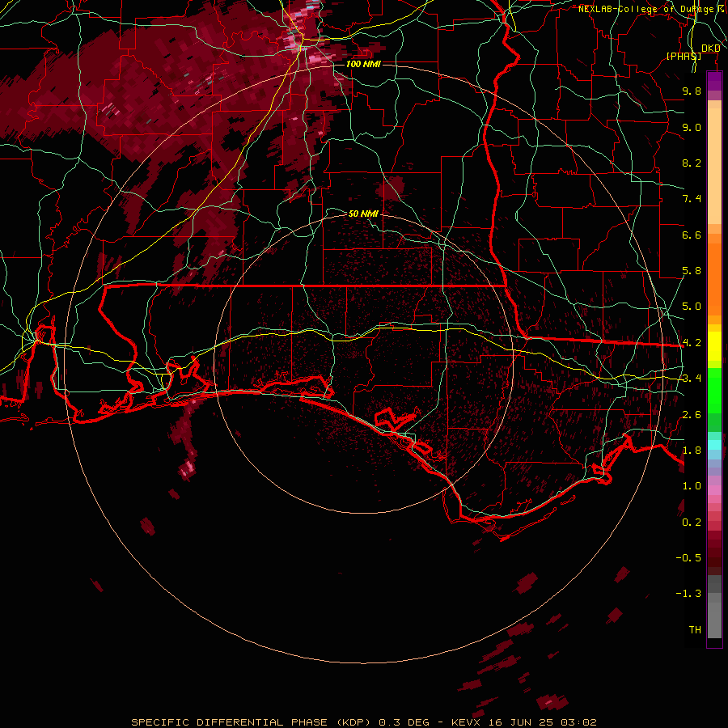728x728 pixels.
Task: Pick the bright green band of the color scale
Action: click(714, 391)
